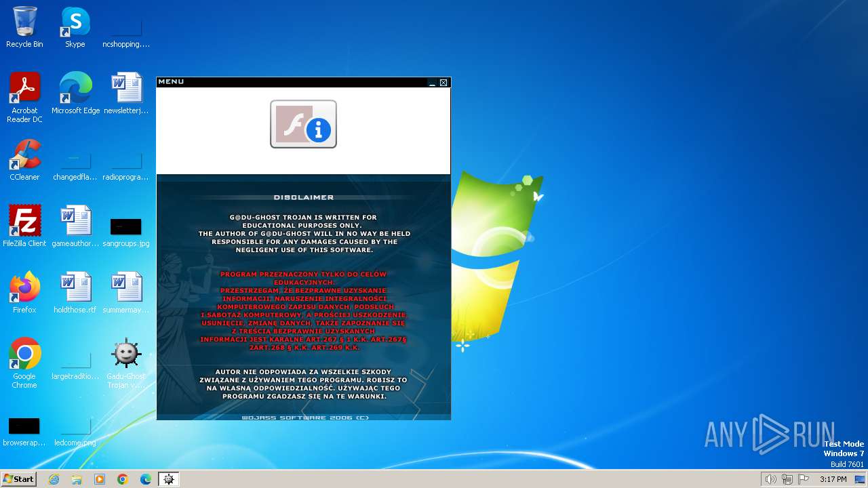Open the Windows Start menu
This screenshot has width=868, height=488.
click(x=18, y=479)
